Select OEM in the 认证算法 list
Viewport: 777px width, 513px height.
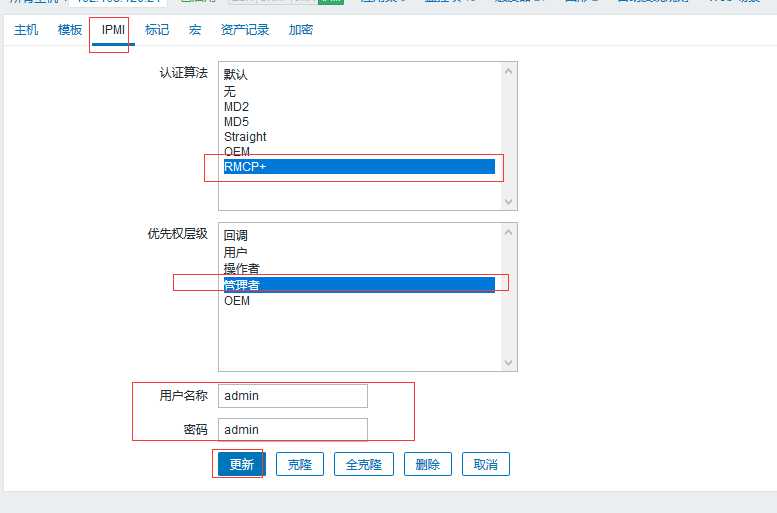[x=359, y=151]
